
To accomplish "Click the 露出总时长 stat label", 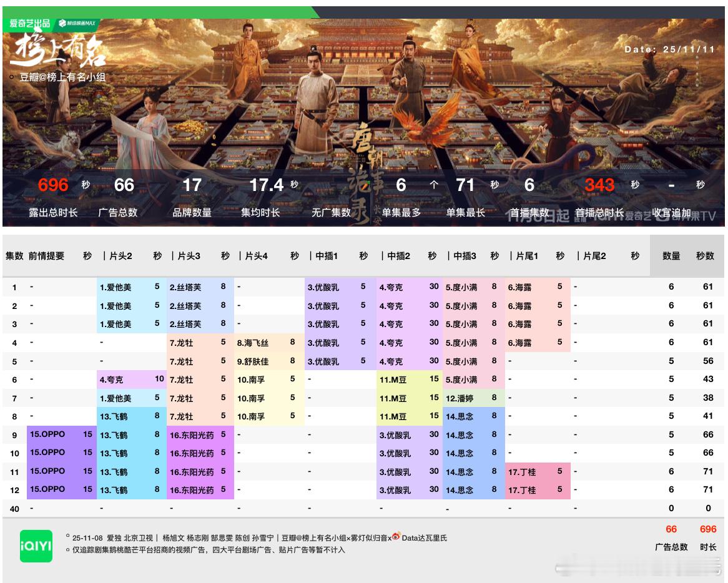I will 53,213.
